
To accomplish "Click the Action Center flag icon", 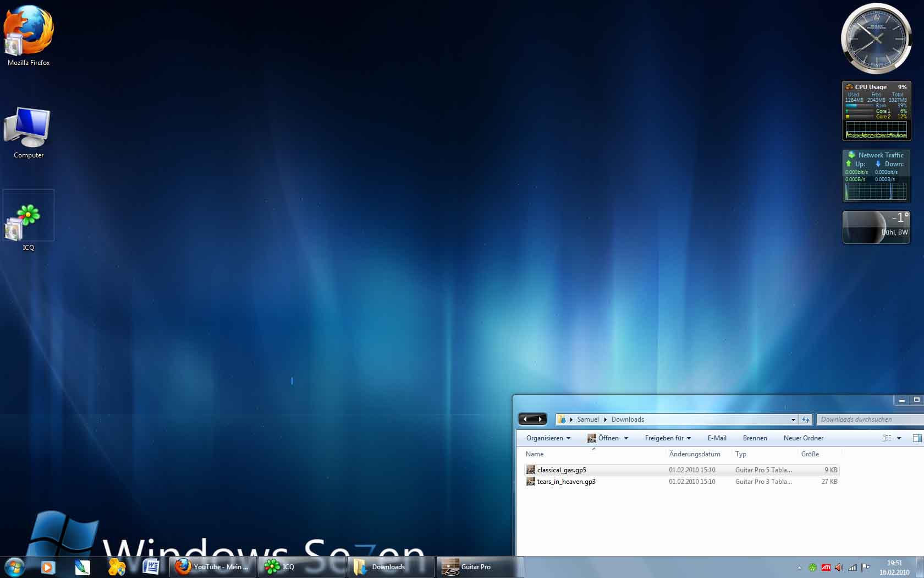I will point(865,568).
